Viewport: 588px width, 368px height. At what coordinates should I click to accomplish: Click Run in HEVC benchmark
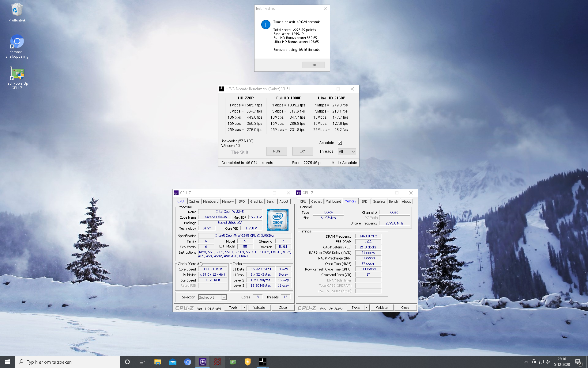tap(276, 151)
